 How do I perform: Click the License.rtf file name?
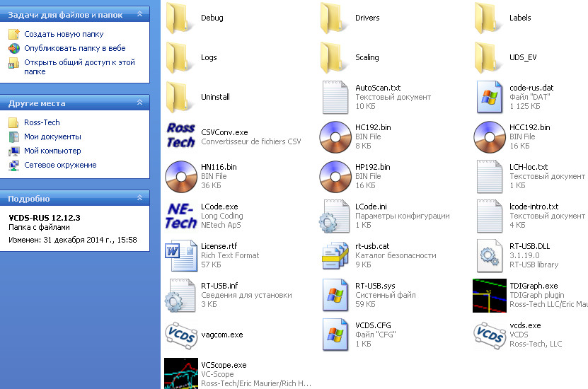click(x=219, y=246)
